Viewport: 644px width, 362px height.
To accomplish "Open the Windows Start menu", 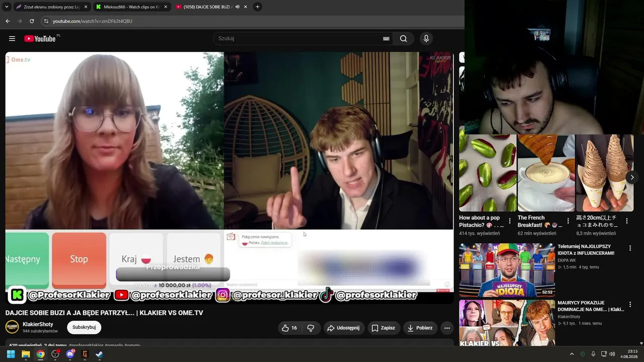I will pyautogui.click(x=11, y=354).
